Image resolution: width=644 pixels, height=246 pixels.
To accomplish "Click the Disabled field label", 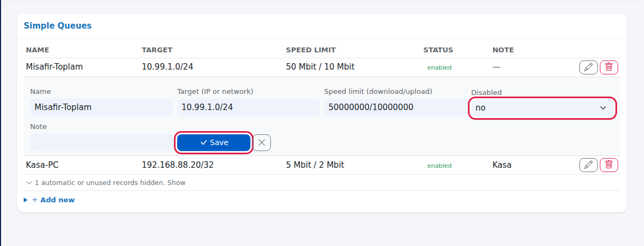I will click(486, 93).
